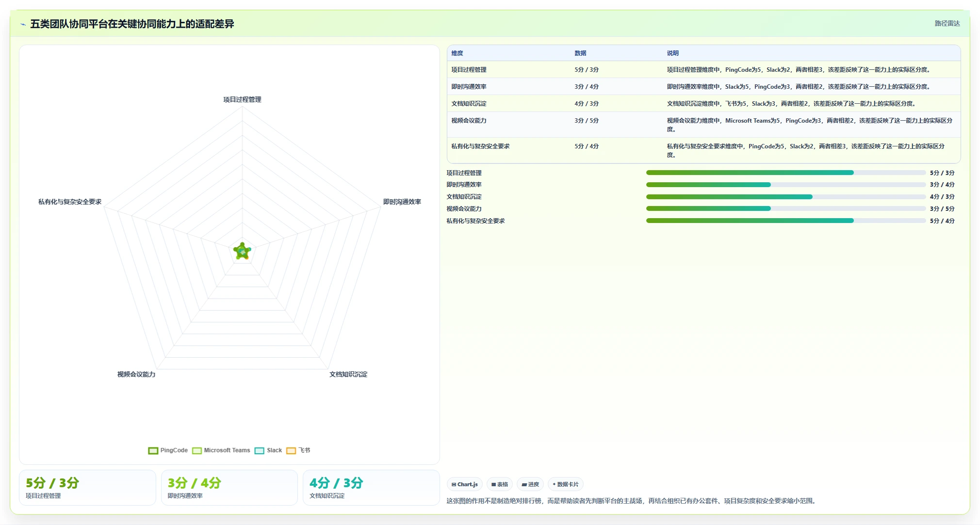Click the small icon before the page title
Viewport: 980px width, 525px height.
pyautogui.click(x=23, y=24)
